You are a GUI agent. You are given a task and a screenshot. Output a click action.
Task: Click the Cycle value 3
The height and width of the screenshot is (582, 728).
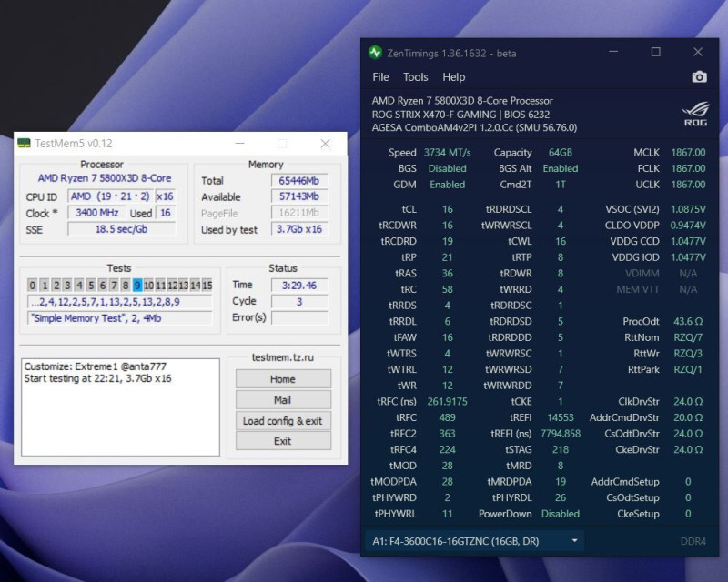[x=299, y=302]
